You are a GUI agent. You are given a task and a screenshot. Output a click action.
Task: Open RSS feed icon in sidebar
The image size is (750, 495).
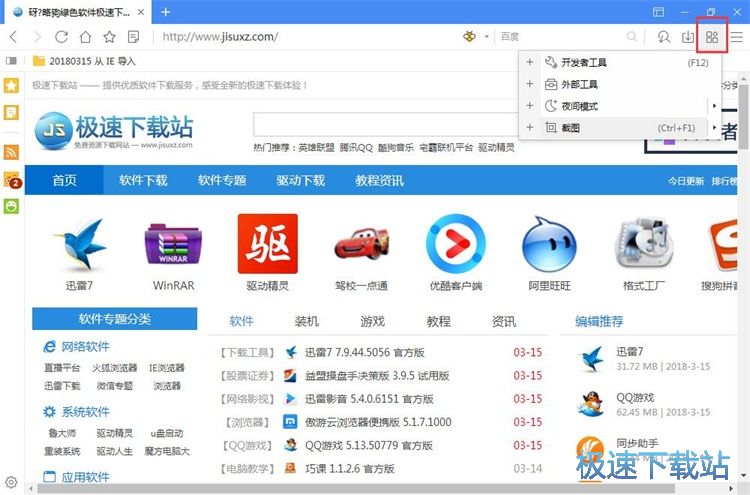[11, 152]
